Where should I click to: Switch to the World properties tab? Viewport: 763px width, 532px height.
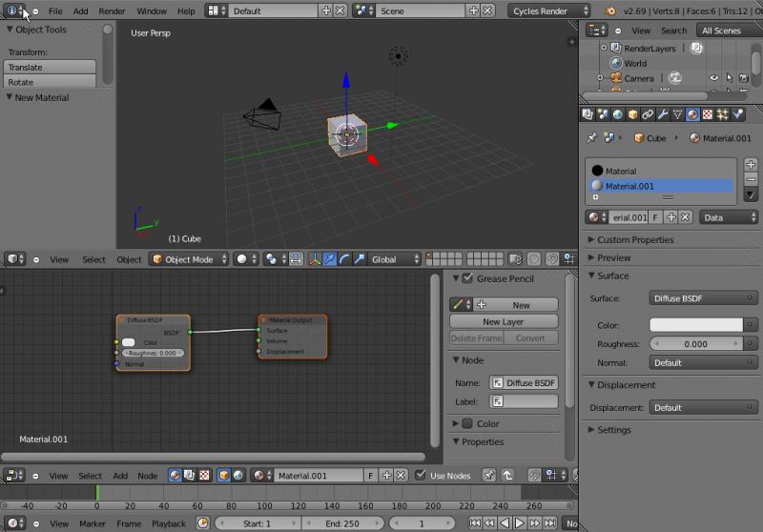pyautogui.click(x=617, y=114)
